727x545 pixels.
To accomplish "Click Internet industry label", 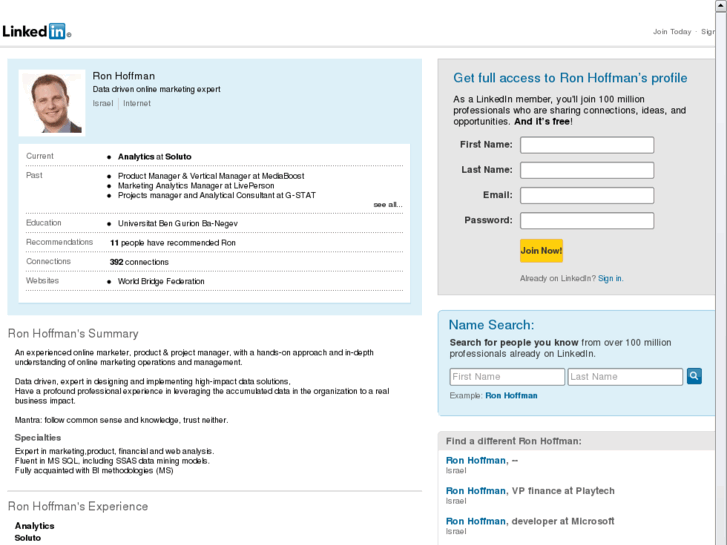I will pyautogui.click(x=137, y=103).
